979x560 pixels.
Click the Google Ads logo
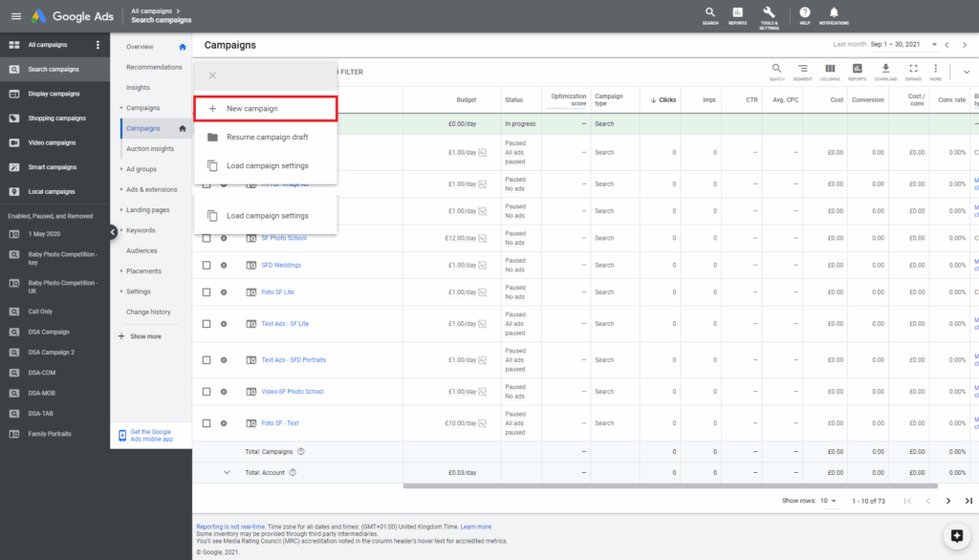[73, 16]
